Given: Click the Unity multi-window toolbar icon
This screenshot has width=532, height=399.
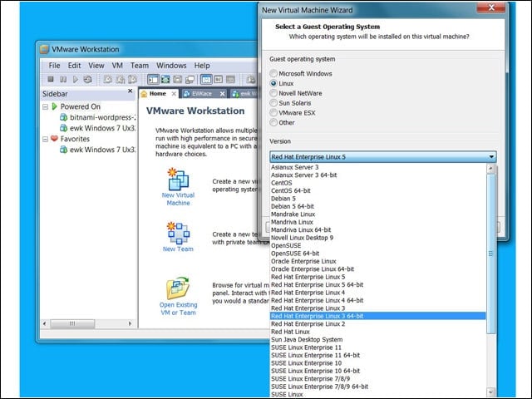Looking at the screenshot, I should point(190,80).
